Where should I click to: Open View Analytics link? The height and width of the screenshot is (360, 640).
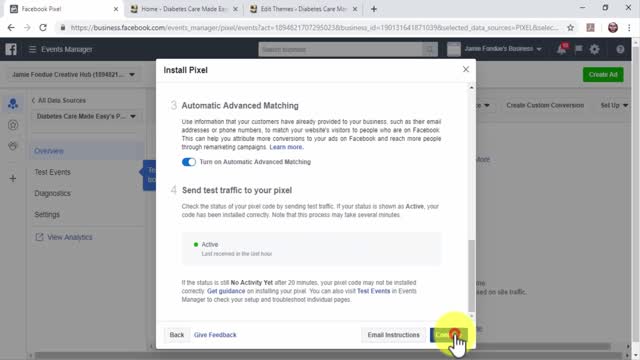point(70,237)
